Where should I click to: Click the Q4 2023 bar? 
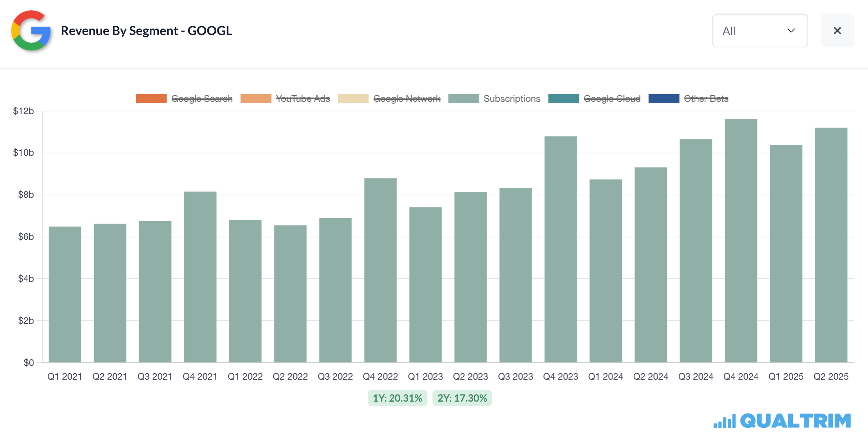point(560,249)
